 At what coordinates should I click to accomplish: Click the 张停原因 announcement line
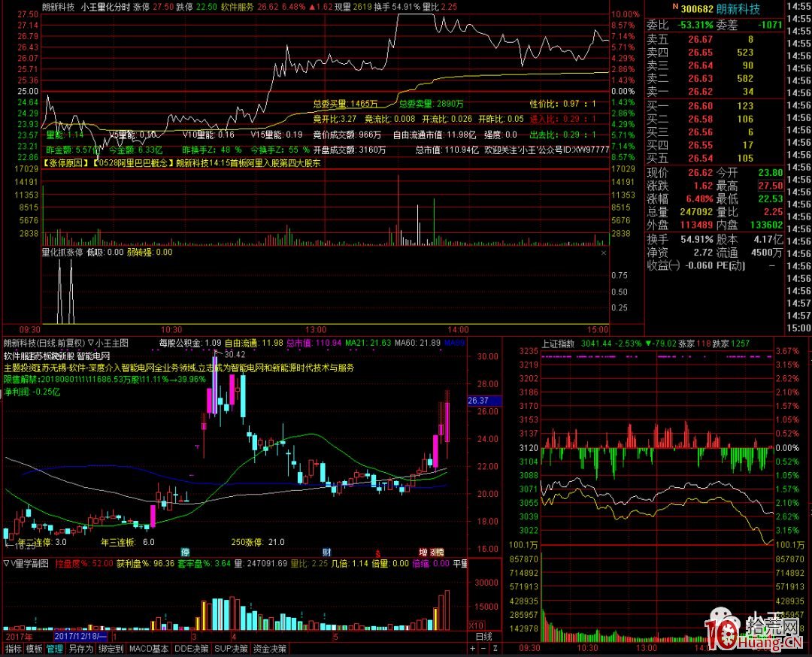pos(181,163)
